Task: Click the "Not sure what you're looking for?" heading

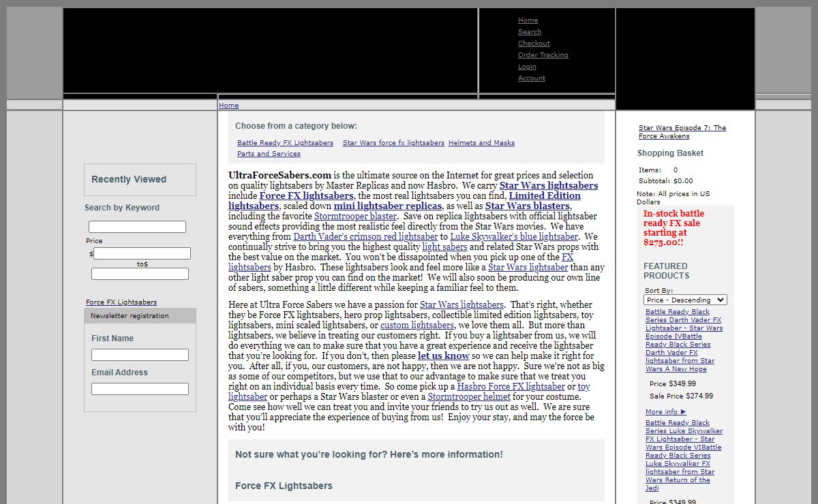Action: (369, 454)
